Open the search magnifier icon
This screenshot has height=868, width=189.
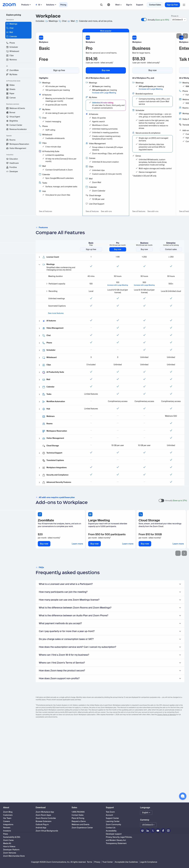(x=101, y=5)
